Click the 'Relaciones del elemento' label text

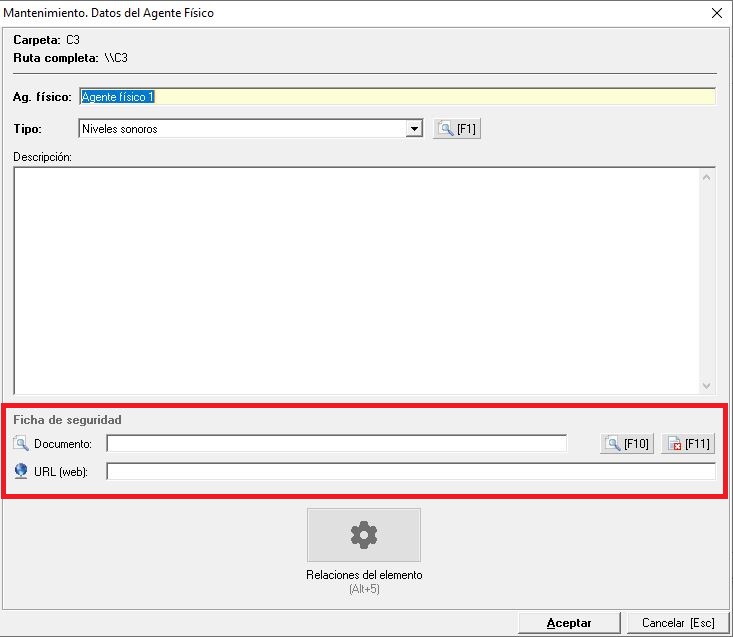[x=364, y=575]
